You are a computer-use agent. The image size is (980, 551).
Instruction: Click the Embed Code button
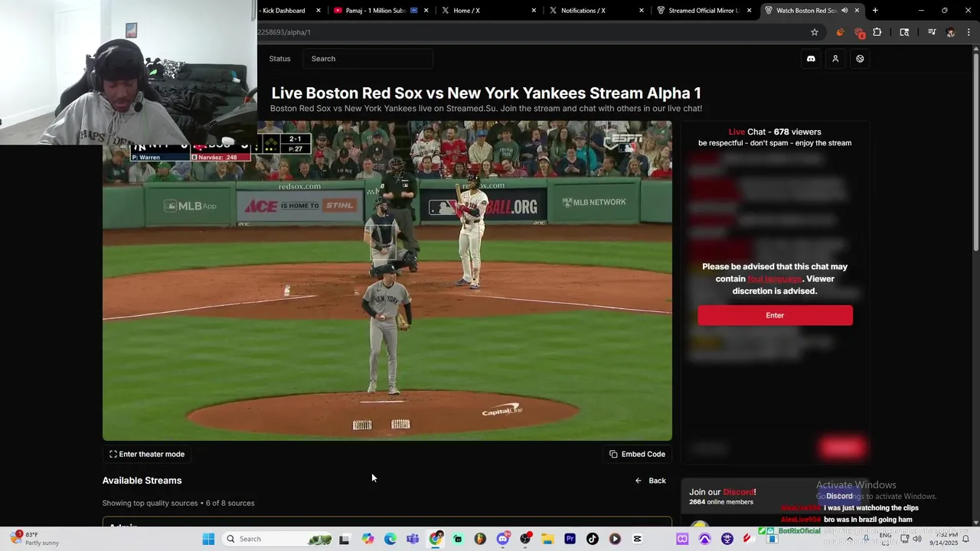[x=637, y=454]
